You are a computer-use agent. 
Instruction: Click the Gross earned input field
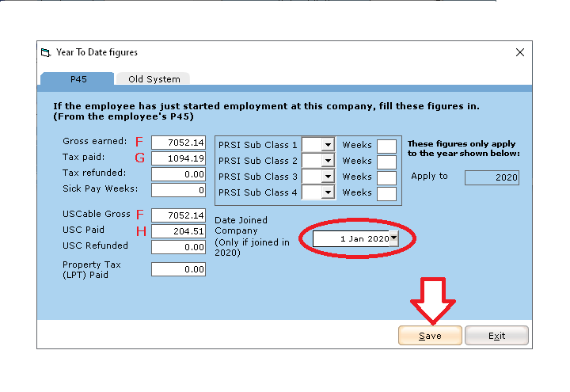(178, 143)
